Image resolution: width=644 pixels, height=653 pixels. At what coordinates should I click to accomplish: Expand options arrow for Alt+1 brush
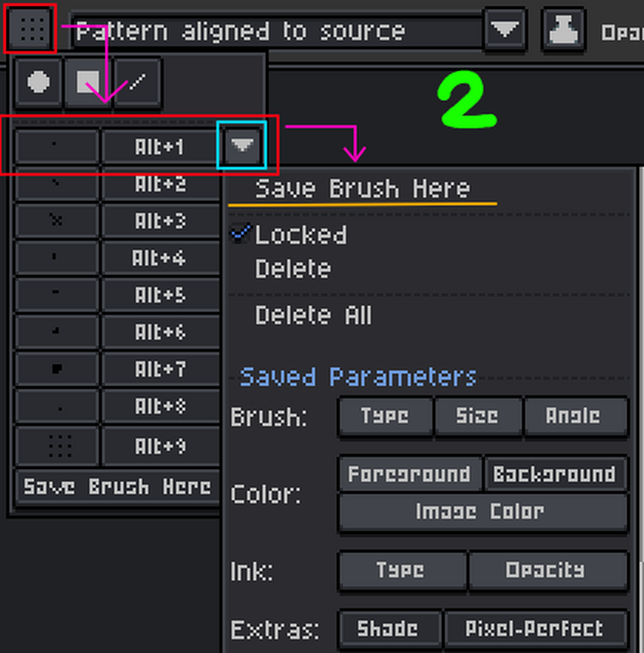242,146
